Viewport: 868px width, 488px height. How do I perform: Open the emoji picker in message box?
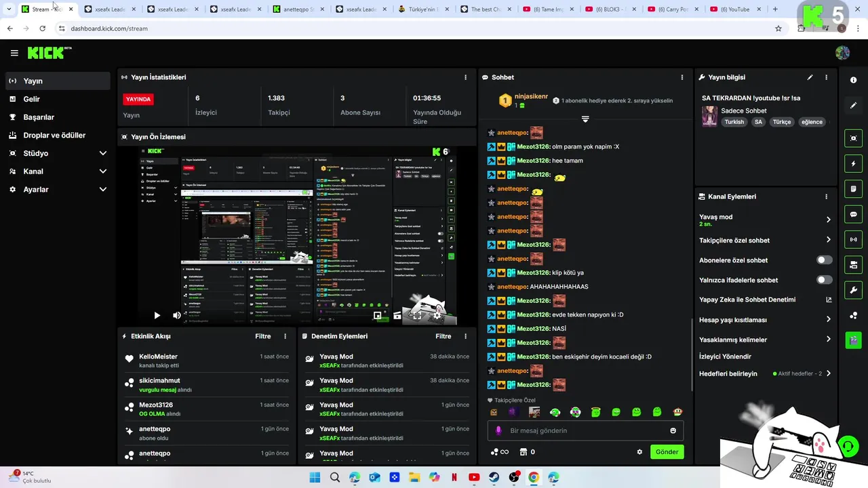673,430
